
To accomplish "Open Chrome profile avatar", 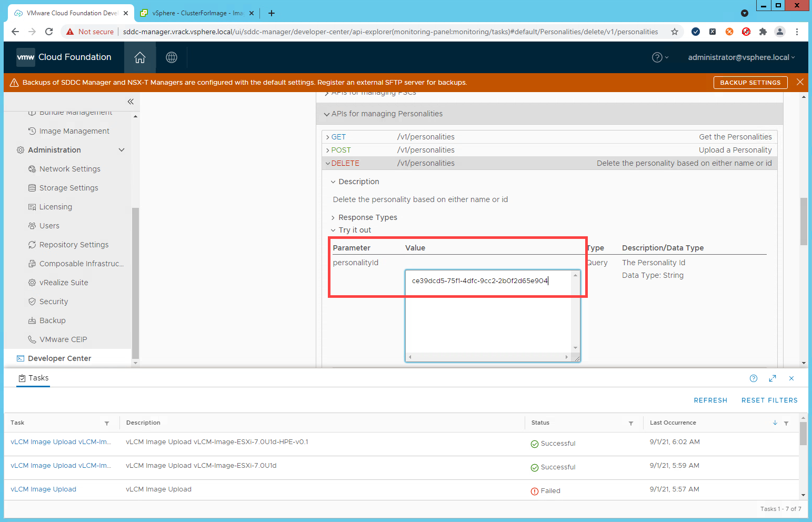I will pos(780,32).
